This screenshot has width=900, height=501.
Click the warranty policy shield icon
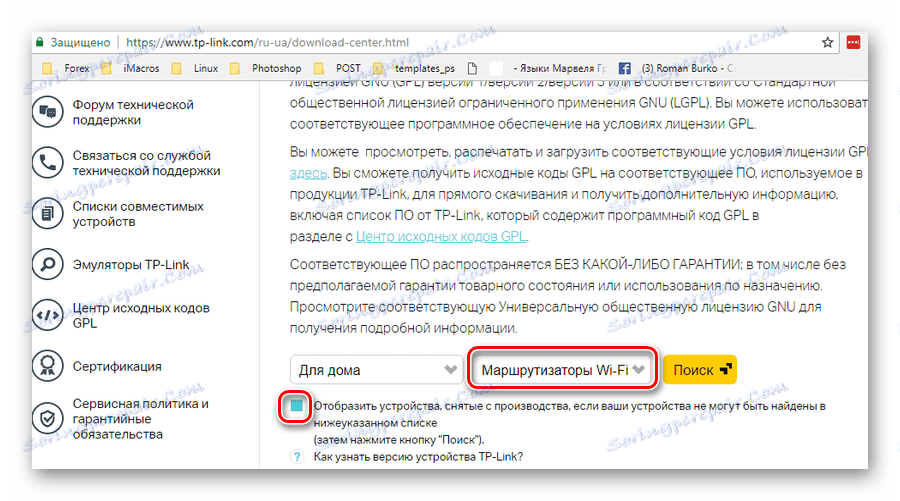pos(48,418)
